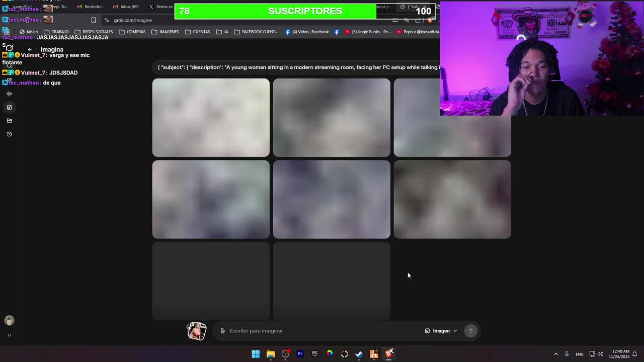
Task: Click the bookmark icon in the address bar
Action: point(93,20)
